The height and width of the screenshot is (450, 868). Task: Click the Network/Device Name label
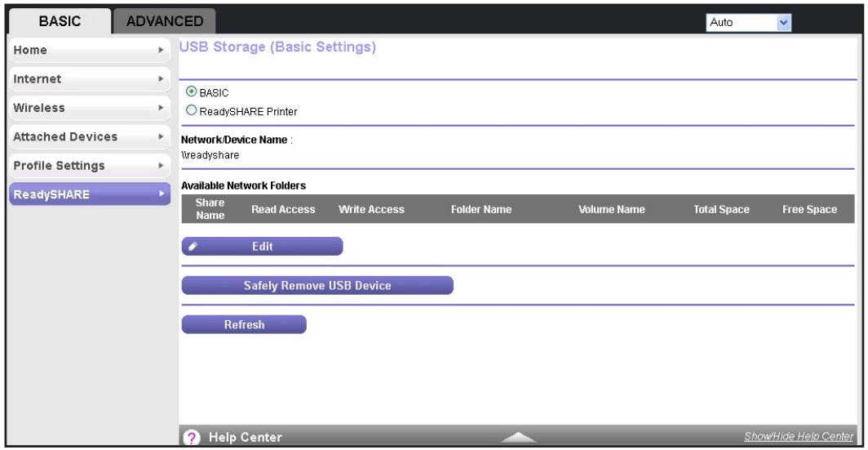click(x=234, y=140)
